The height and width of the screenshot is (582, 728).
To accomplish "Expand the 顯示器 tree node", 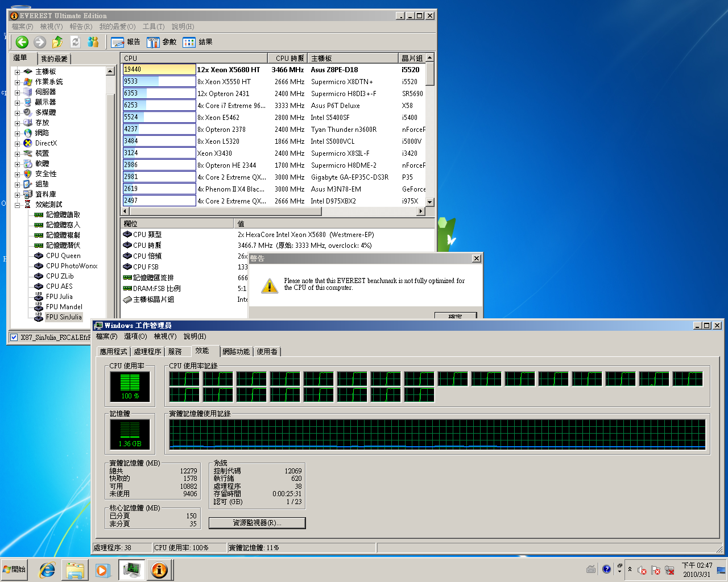I will pyautogui.click(x=17, y=103).
